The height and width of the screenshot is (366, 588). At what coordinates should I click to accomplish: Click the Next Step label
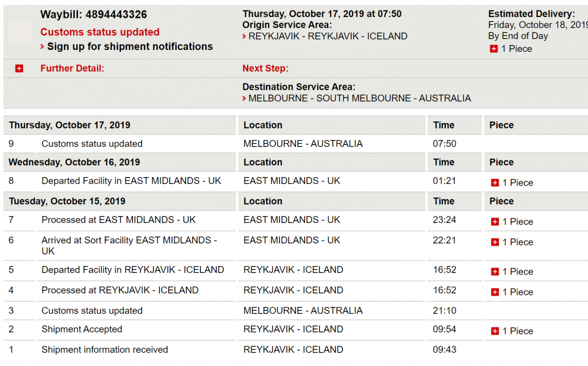pyautogui.click(x=265, y=68)
